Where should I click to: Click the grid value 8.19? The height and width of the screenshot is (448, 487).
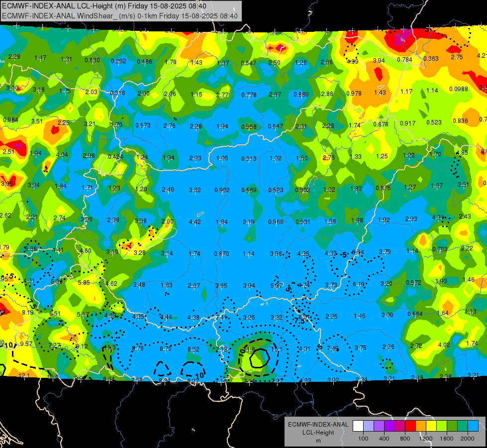tap(28, 312)
